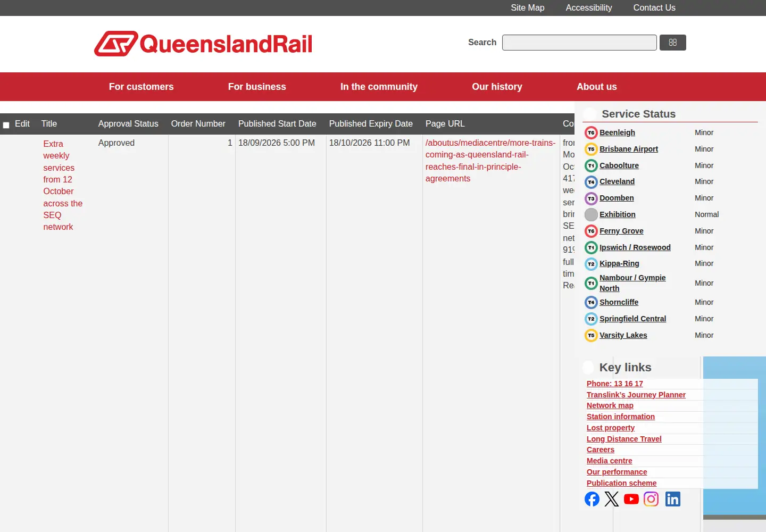Open the Publication scheme link
Viewport: 766px width, 532px height.
[x=621, y=483]
